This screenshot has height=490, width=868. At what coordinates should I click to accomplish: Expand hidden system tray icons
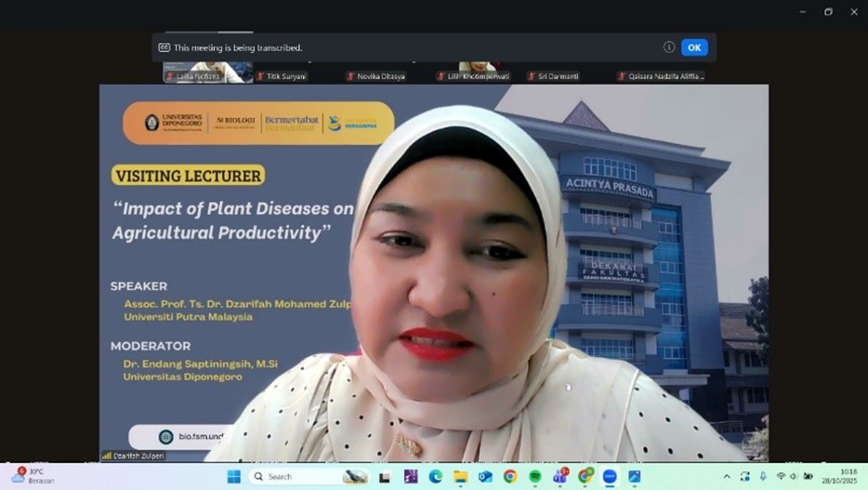click(x=727, y=476)
